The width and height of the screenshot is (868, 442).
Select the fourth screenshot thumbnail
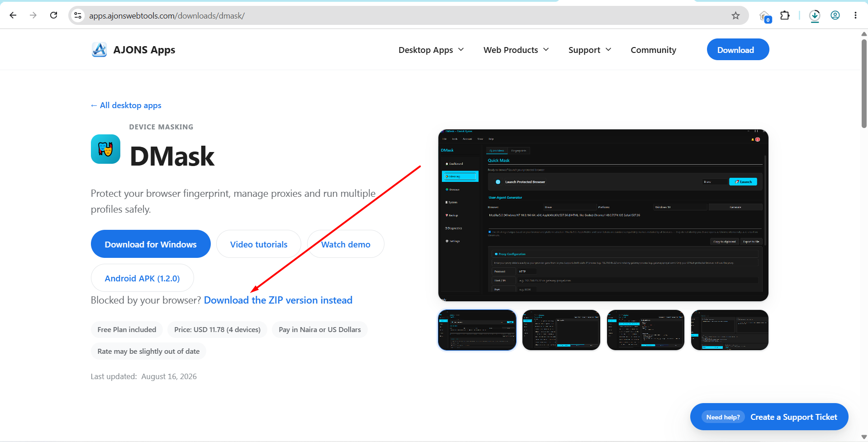click(x=730, y=330)
